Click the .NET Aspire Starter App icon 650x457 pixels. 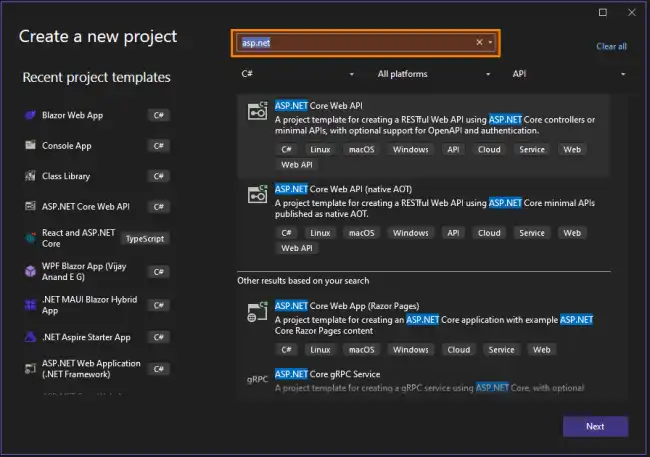(x=30, y=337)
